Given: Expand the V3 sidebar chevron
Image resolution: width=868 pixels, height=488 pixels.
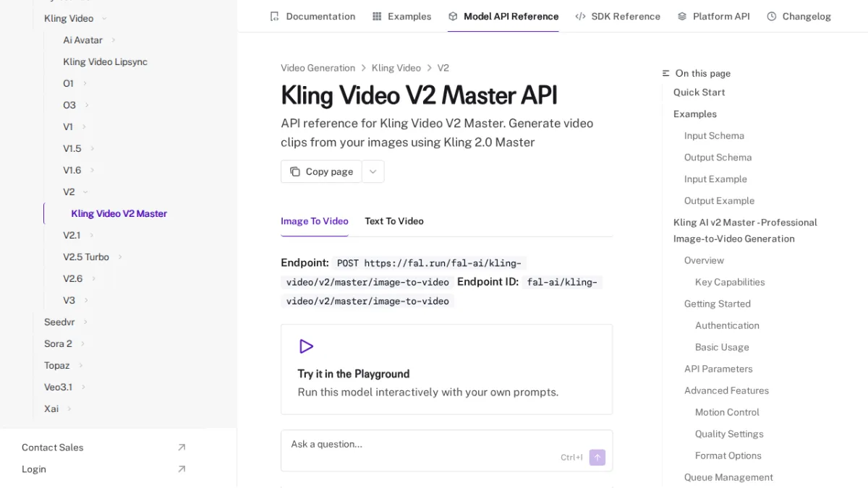Looking at the screenshot, I should click(86, 301).
